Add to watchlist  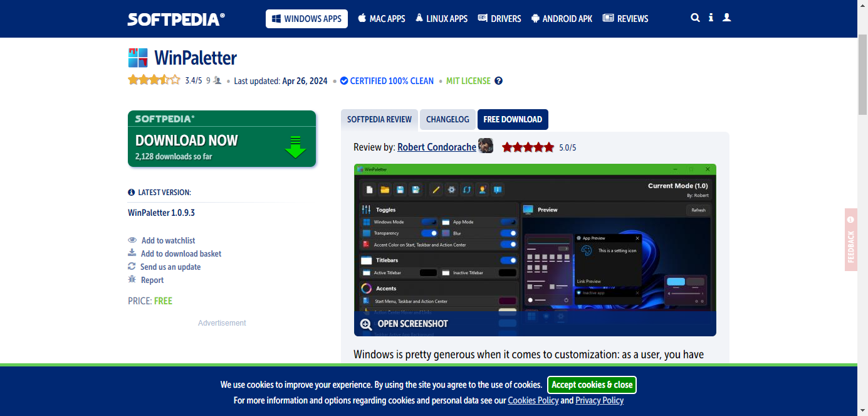(x=168, y=240)
